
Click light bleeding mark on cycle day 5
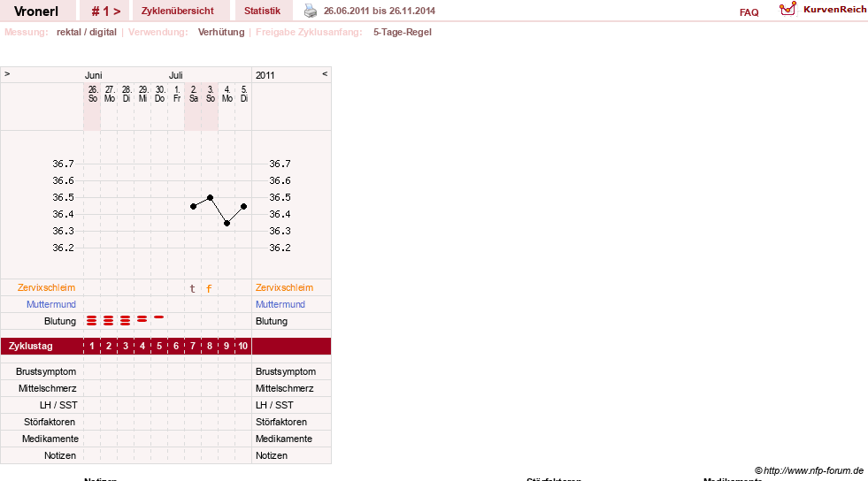159,317
